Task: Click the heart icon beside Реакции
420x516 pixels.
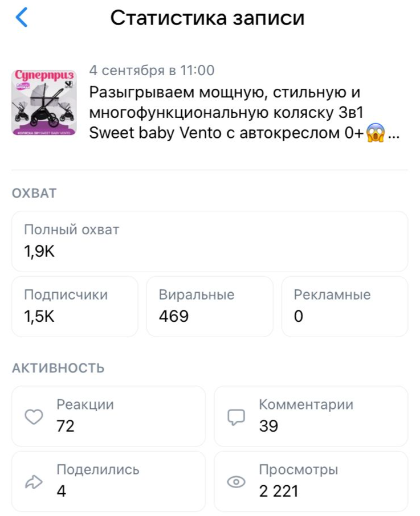Action: point(34,417)
